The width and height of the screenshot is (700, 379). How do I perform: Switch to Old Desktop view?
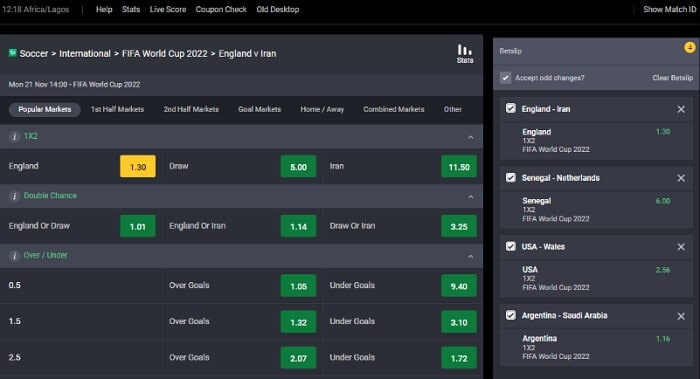click(x=278, y=9)
